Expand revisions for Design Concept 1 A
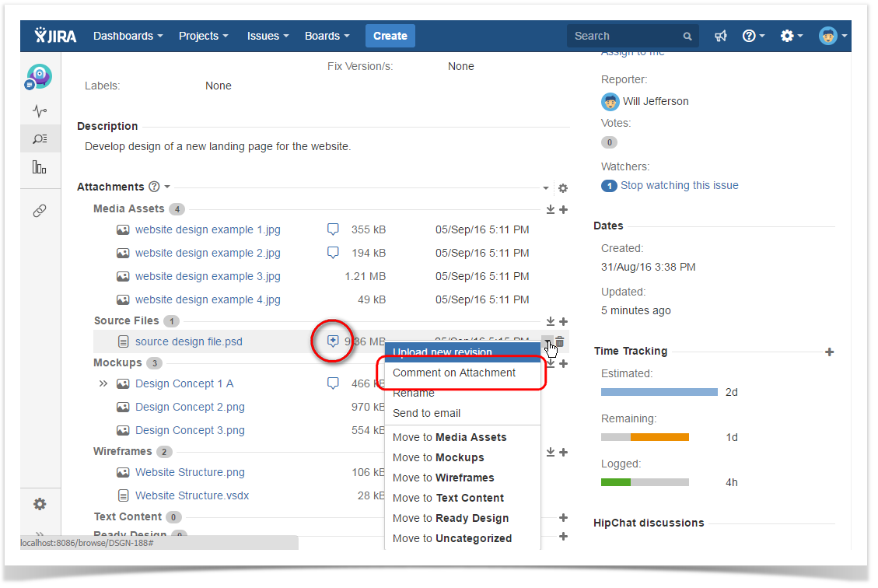The image size is (878, 588). 103,383
